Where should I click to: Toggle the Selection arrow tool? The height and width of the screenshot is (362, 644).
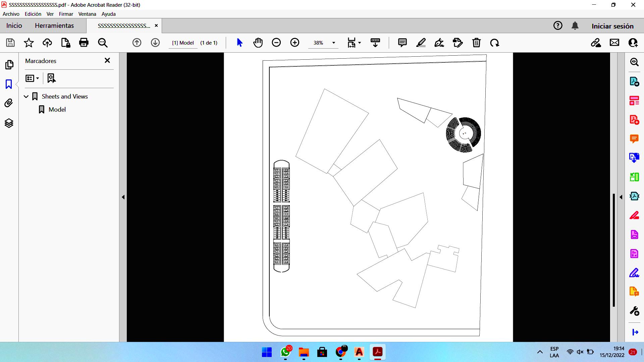point(239,43)
